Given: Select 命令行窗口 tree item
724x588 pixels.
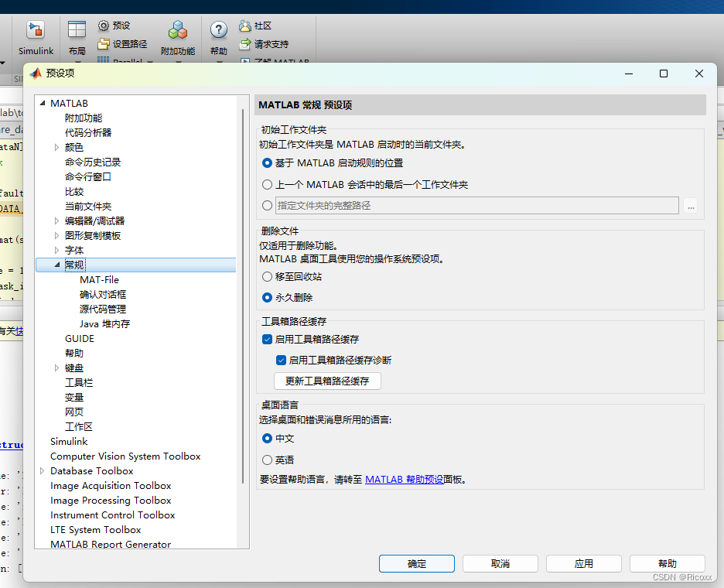Looking at the screenshot, I should click(87, 177).
